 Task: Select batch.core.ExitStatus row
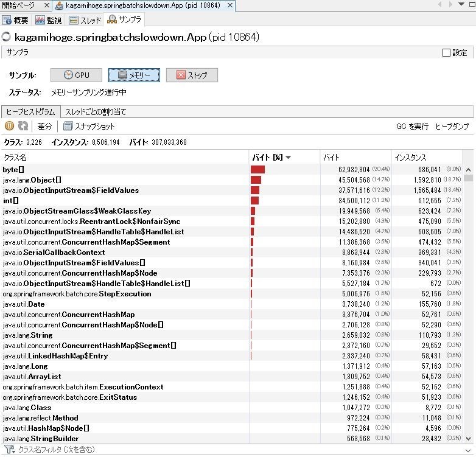(232, 397)
